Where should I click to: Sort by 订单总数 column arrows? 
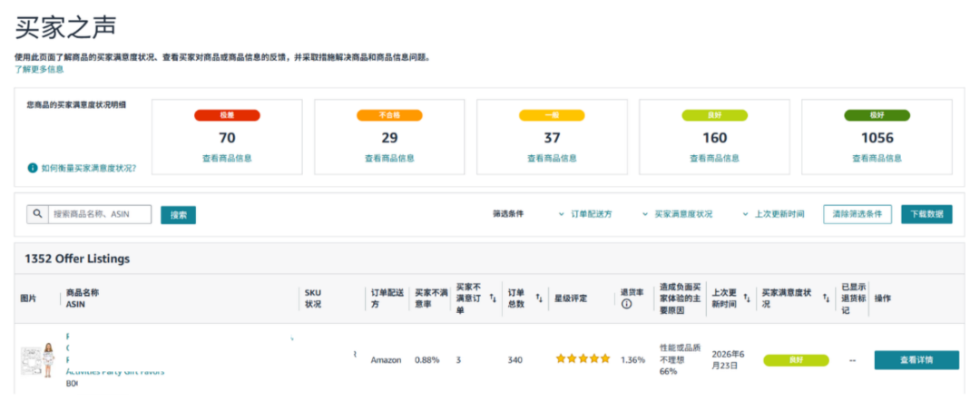(539, 298)
